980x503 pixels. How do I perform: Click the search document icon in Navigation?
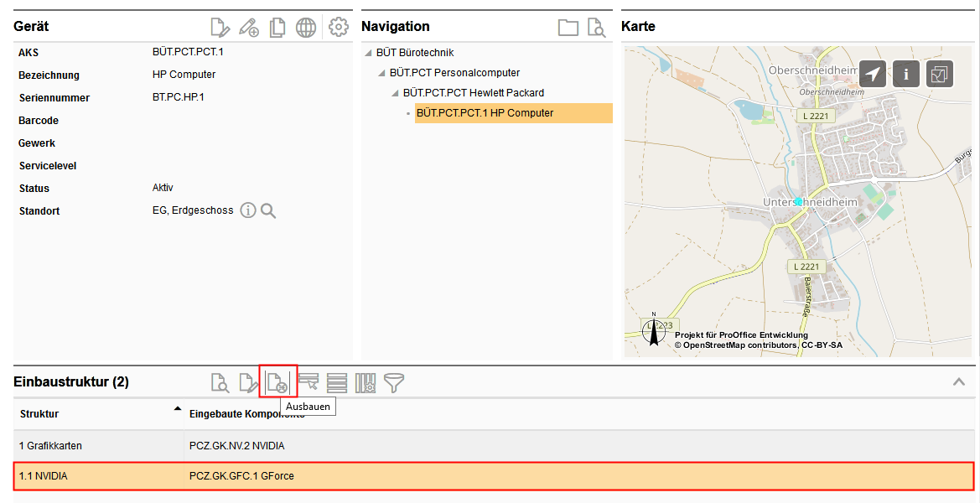pyautogui.click(x=596, y=28)
